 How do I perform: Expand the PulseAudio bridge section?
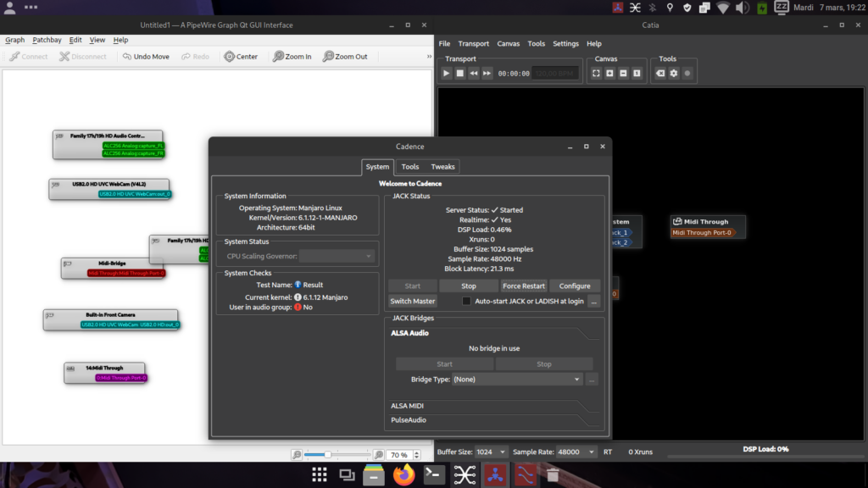tap(494, 420)
